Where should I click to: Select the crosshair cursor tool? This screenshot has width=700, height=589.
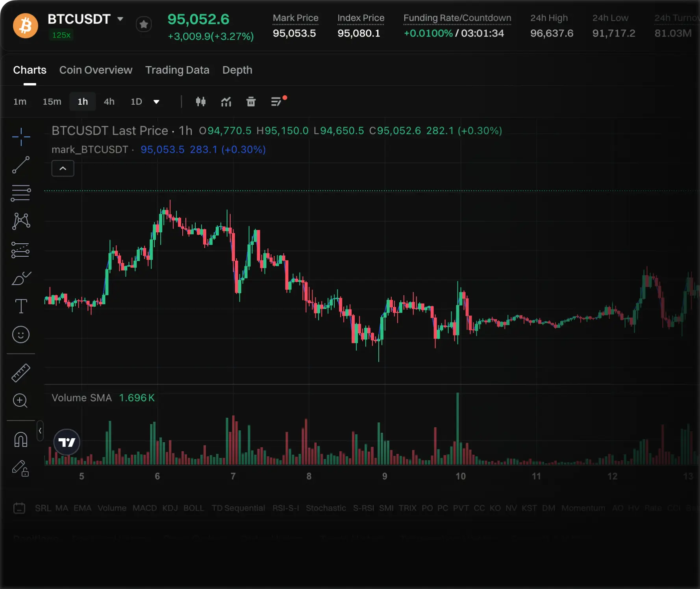click(21, 137)
